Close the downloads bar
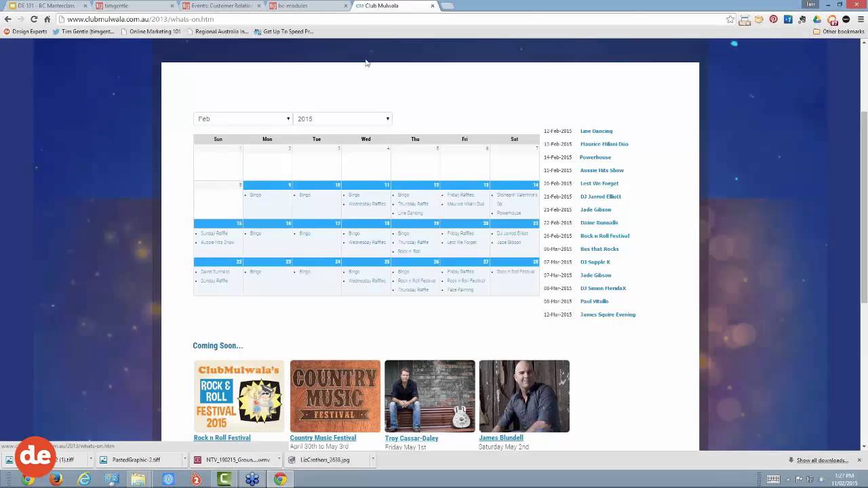The image size is (868, 488). coord(859,460)
